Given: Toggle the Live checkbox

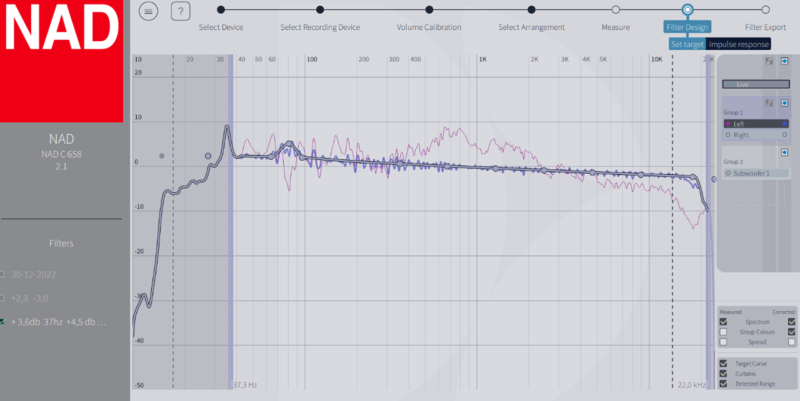Looking at the screenshot, I should click(756, 84).
